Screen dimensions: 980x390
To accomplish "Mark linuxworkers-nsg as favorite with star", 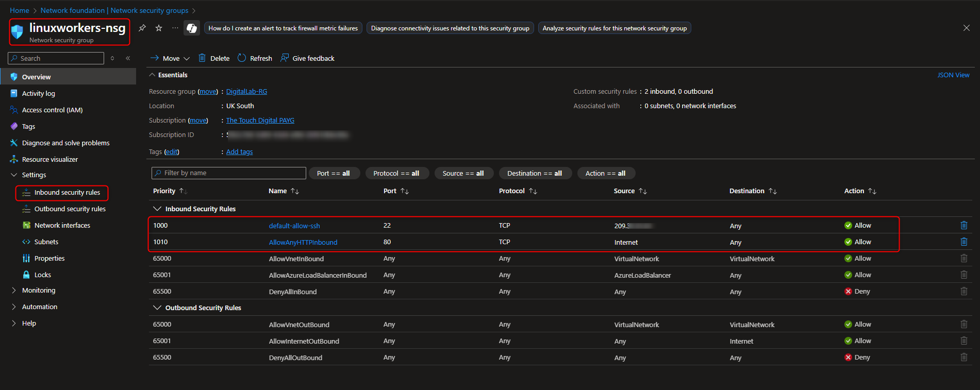I will pos(159,28).
